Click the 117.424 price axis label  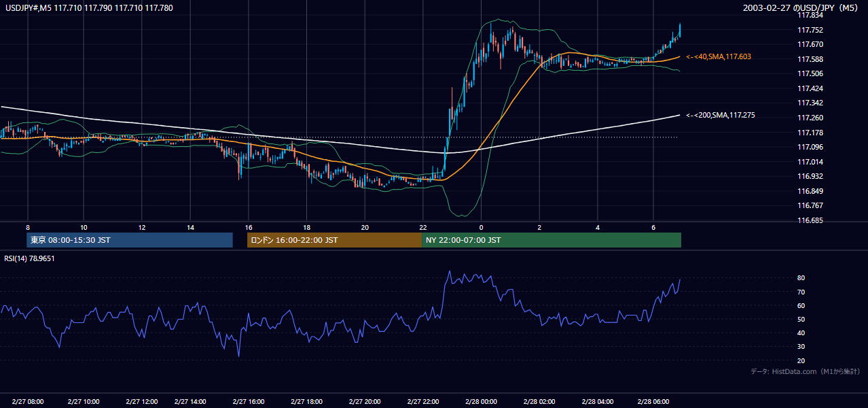[810, 88]
